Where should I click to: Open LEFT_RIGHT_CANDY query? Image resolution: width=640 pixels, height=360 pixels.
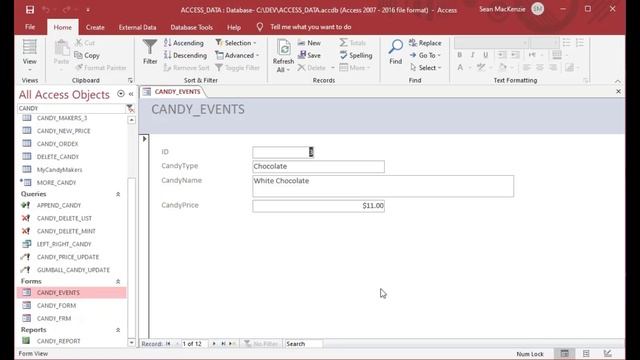coord(64,244)
